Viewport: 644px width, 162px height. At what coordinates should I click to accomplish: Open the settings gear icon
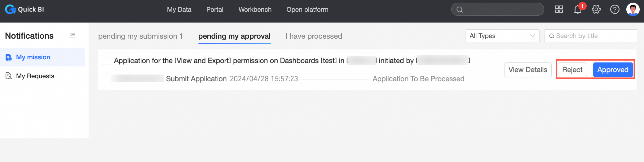tap(596, 10)
